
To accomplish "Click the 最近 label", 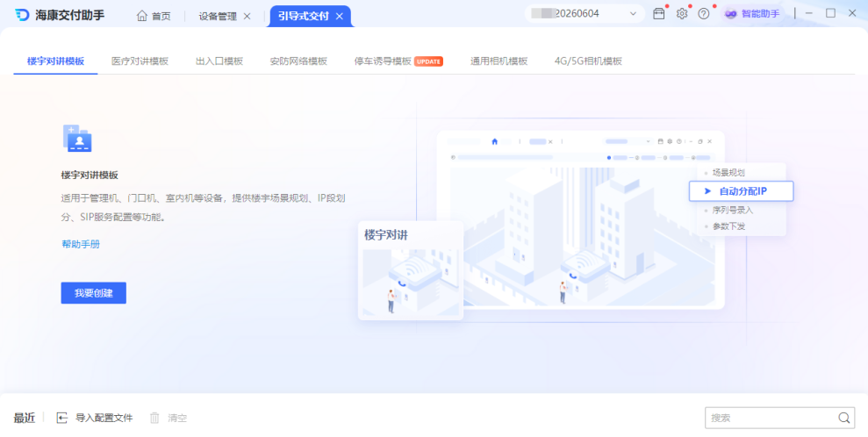I will 25,419.
